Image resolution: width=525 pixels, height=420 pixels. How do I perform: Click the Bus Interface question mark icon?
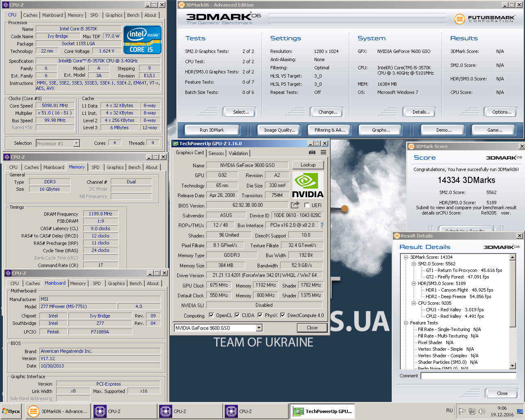tap(322, 225)
